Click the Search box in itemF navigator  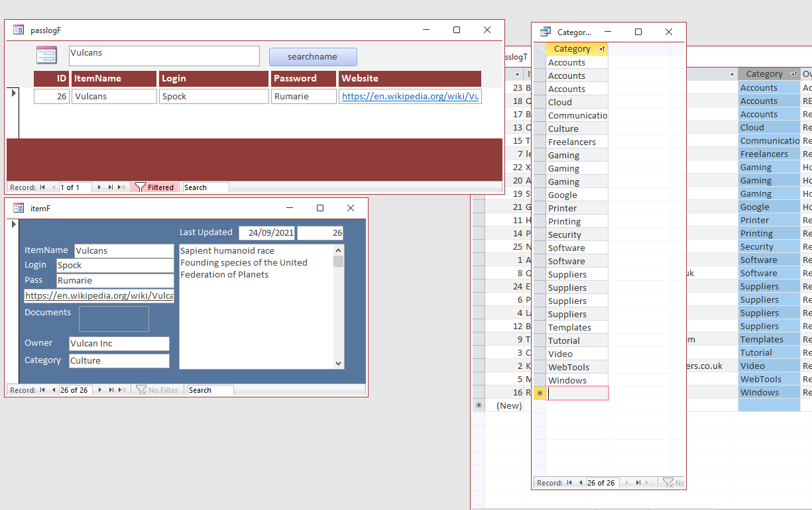point(210,390)
